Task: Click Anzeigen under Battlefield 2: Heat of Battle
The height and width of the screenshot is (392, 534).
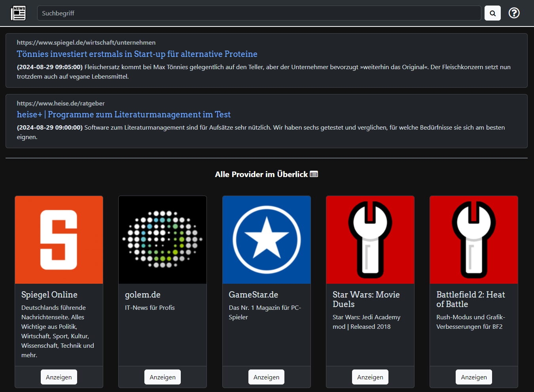Action: (x=474, y=377)
